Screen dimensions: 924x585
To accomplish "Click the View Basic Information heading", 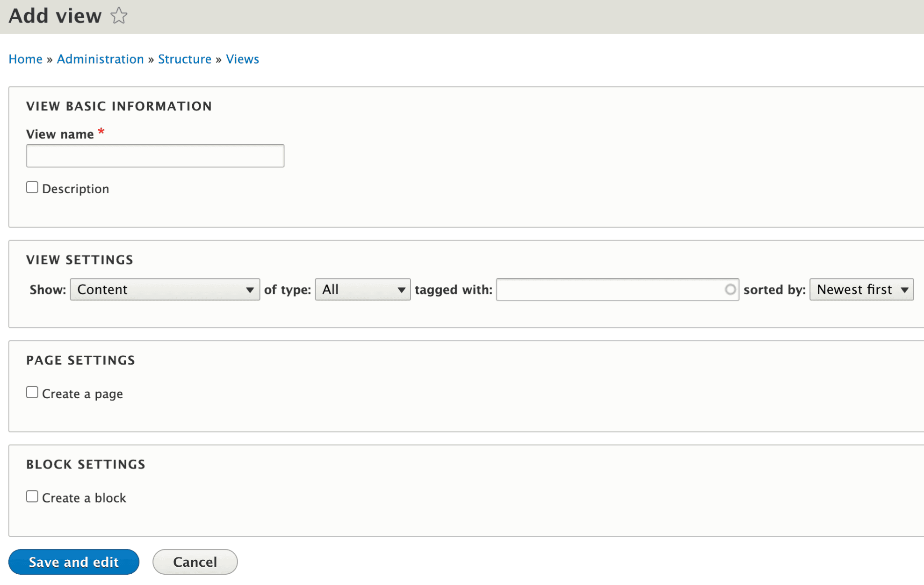I will pyautogui.click(x=119, y=106).
